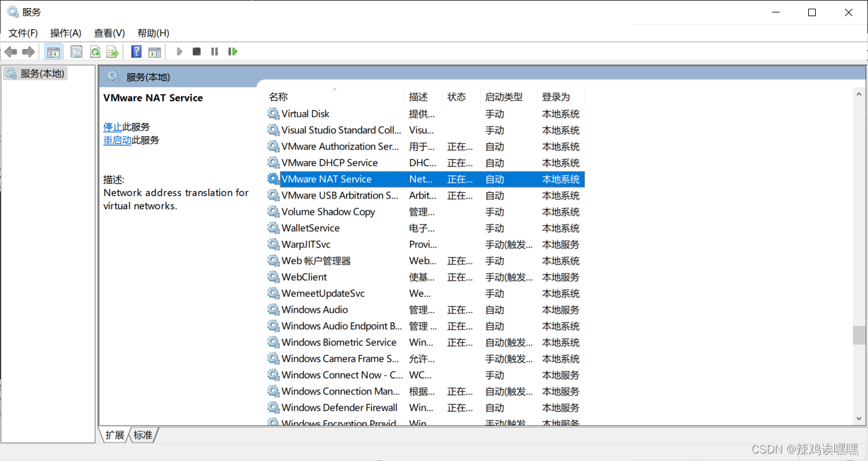This screenshot has height=461, width=868.
Task: Click the gear icon in the 服务(本地) header
Action: pyautogui.click(x=113, y=77)
